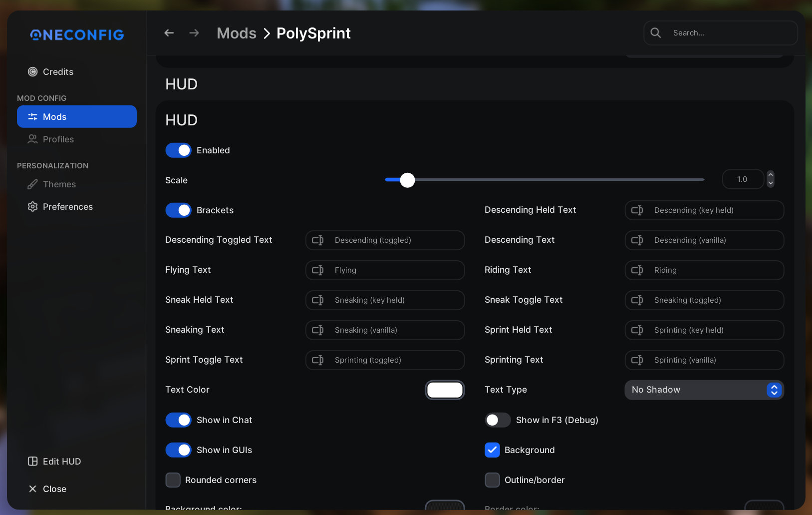The height and width of the screenshot is (515, 812).
Task: Click the Search input field
Action: [720, 33]
